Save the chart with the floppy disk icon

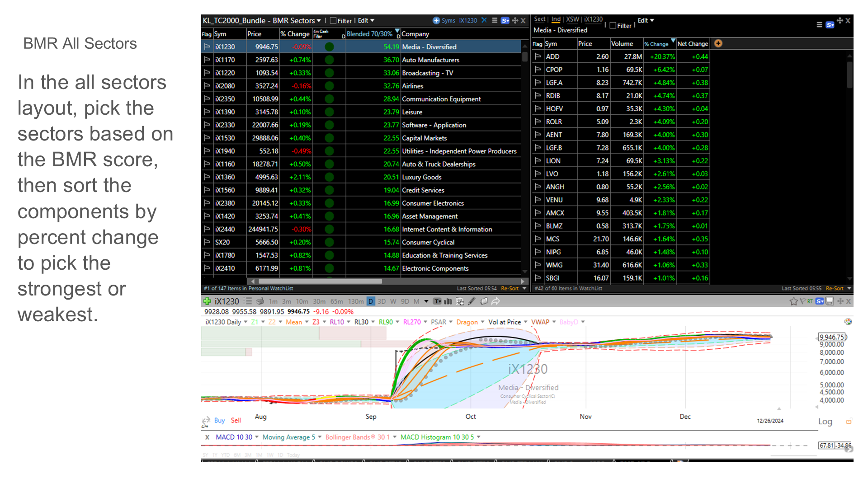click(x=830, y=301)
